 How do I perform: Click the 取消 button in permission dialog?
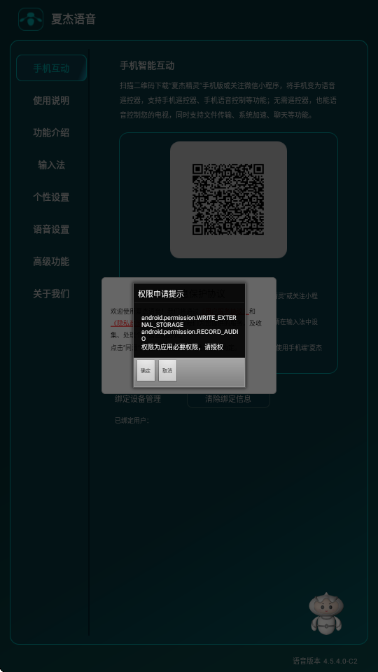167,370
